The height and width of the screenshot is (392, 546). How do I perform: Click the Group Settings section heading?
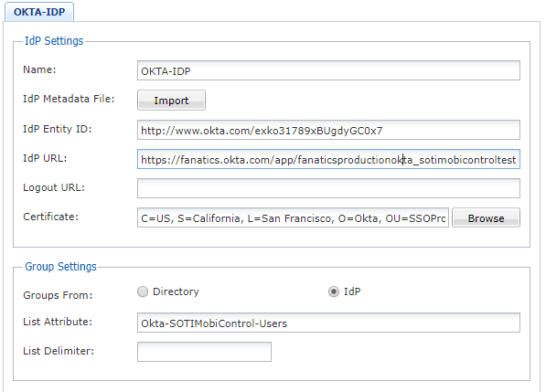pyautogui.click(x=60, y=267)
